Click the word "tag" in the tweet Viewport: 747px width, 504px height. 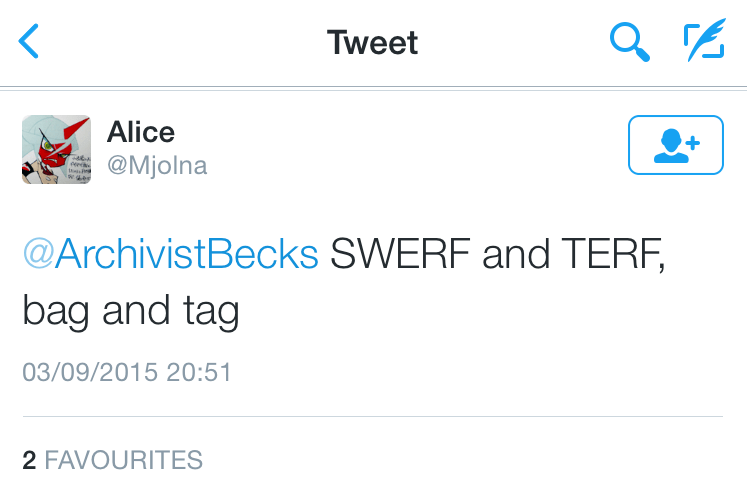click(210, 312)
